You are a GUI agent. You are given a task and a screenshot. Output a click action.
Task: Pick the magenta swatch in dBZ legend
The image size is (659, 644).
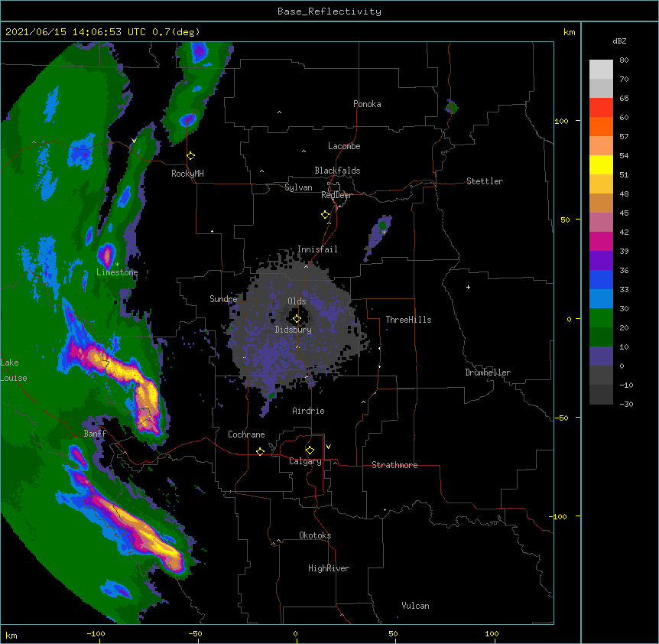[x=601, y=241]
